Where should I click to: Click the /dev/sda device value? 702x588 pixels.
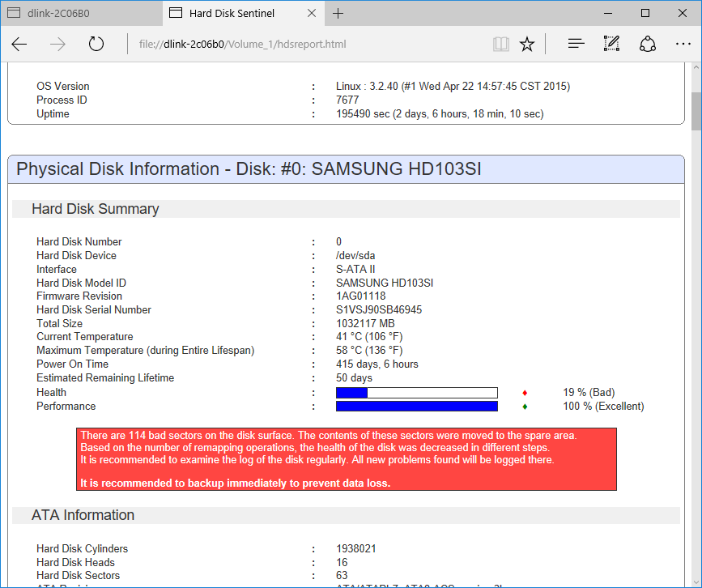tap(355, 255)
